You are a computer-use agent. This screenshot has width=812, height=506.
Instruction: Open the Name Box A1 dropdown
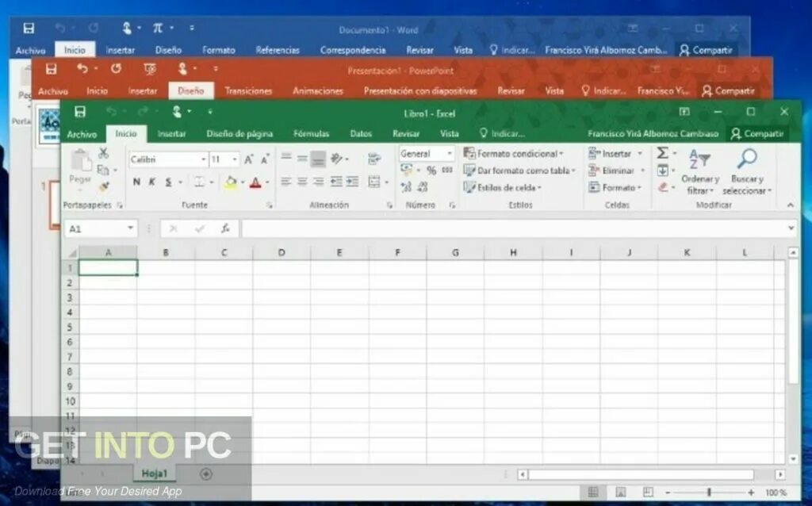point(131,228)
